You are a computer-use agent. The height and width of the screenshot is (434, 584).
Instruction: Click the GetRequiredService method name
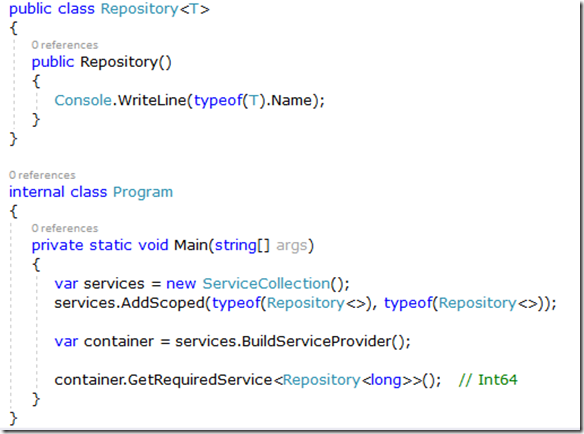(200, 380)
